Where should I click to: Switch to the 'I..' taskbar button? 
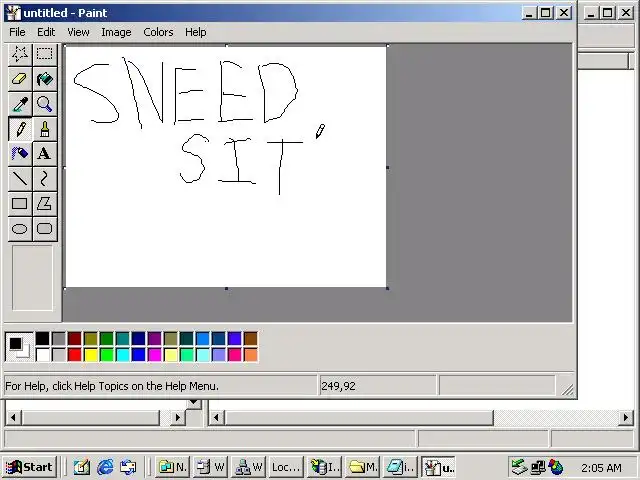tap(324, 467)
